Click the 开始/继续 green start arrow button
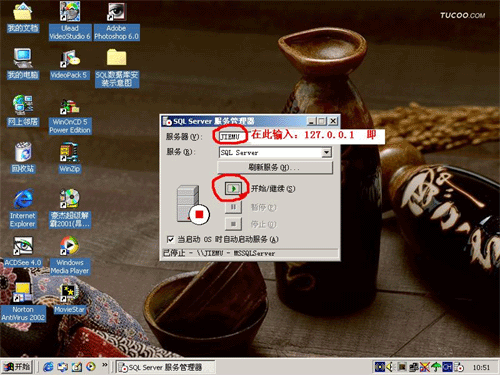The width and height of the screenshot is (500, 375). [x=233, y=189]
